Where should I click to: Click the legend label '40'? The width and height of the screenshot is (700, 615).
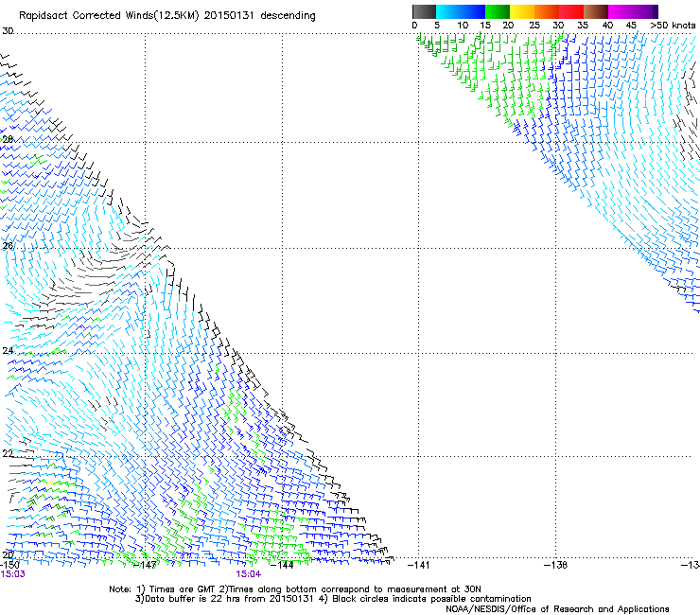pos(607,26)
